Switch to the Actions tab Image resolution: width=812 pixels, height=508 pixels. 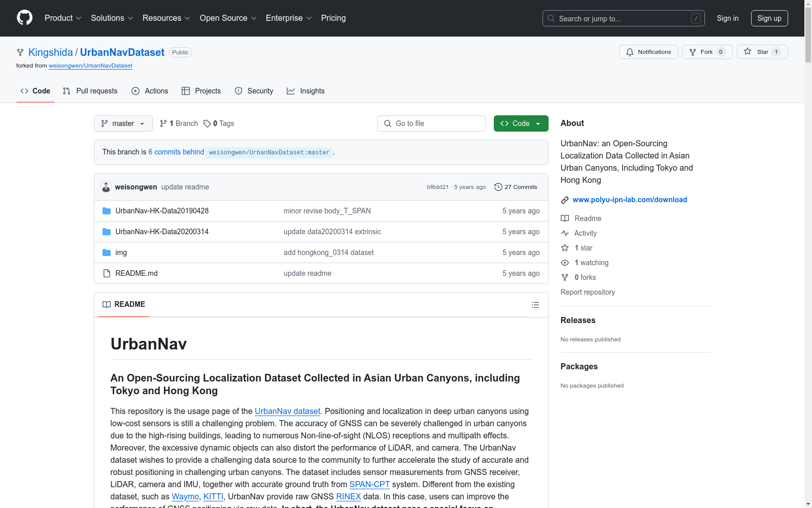pos(150,91)
